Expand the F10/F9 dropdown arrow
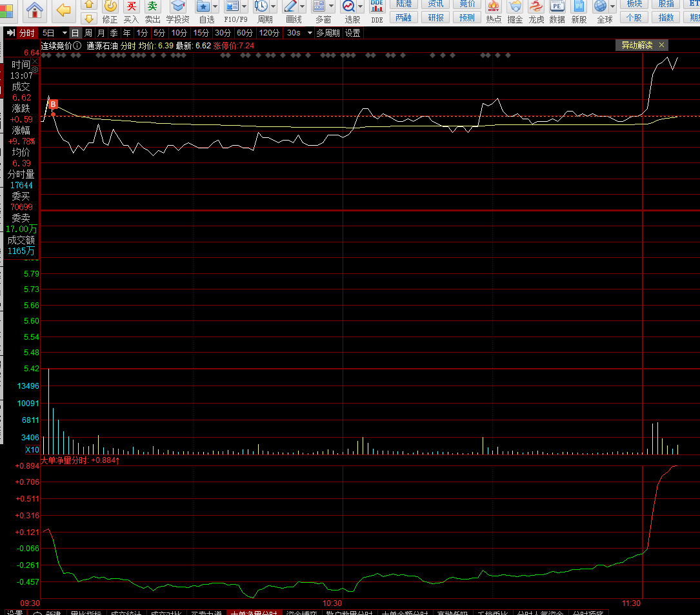The height and width of the screenshot is (615, 700). coord(245,6)
